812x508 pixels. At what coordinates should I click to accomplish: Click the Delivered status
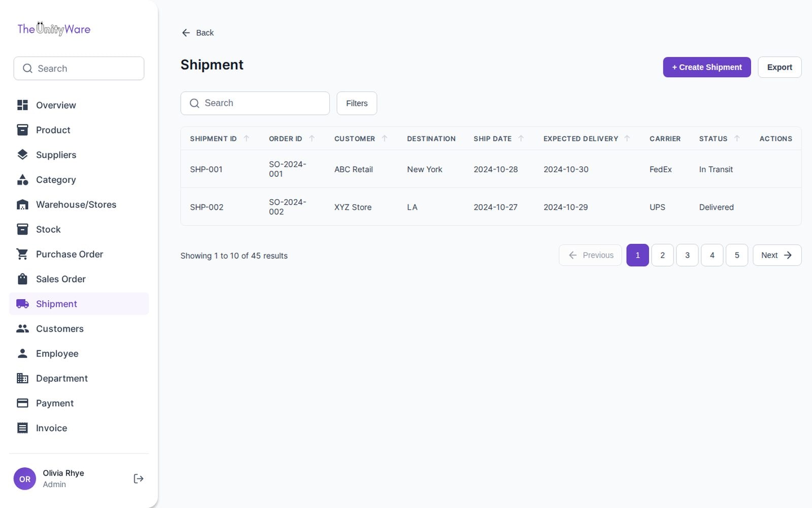coord(716,207)
